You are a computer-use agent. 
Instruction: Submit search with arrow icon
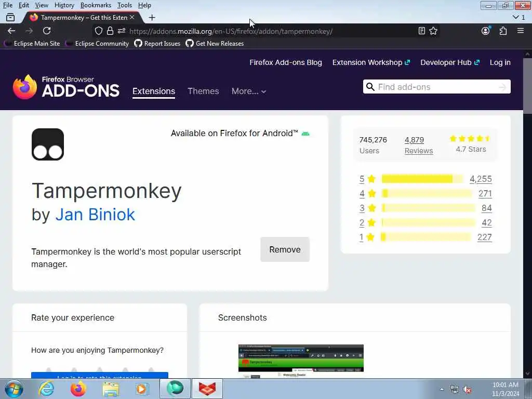pos(502,87)
